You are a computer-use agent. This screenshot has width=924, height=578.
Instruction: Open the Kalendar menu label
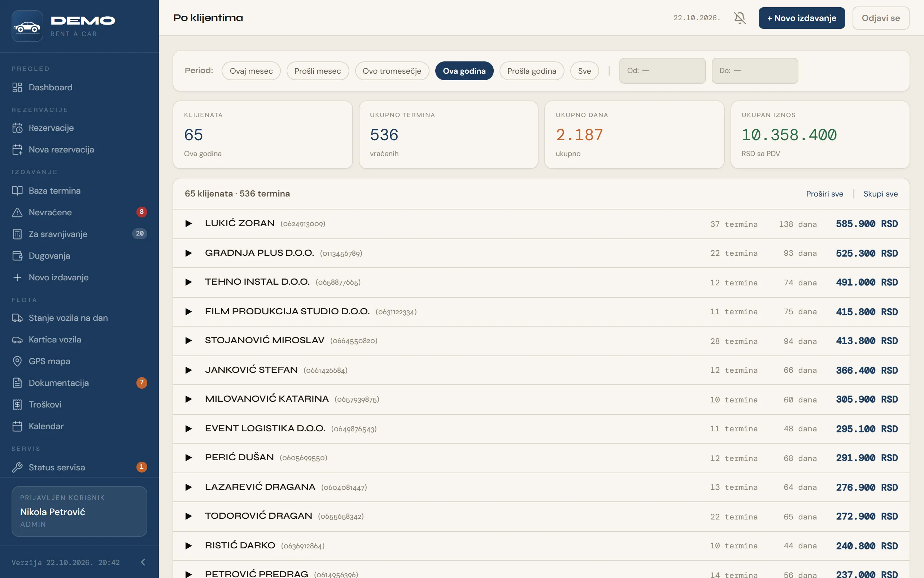[46, 426]
